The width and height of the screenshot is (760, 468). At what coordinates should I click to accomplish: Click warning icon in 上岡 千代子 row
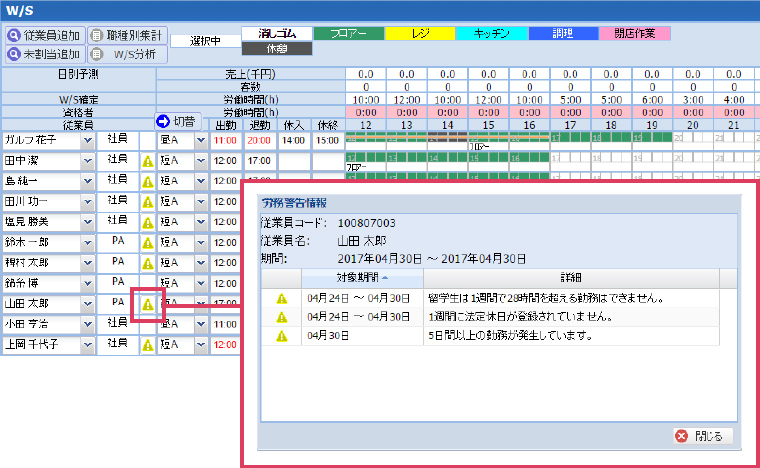[147, 345]
